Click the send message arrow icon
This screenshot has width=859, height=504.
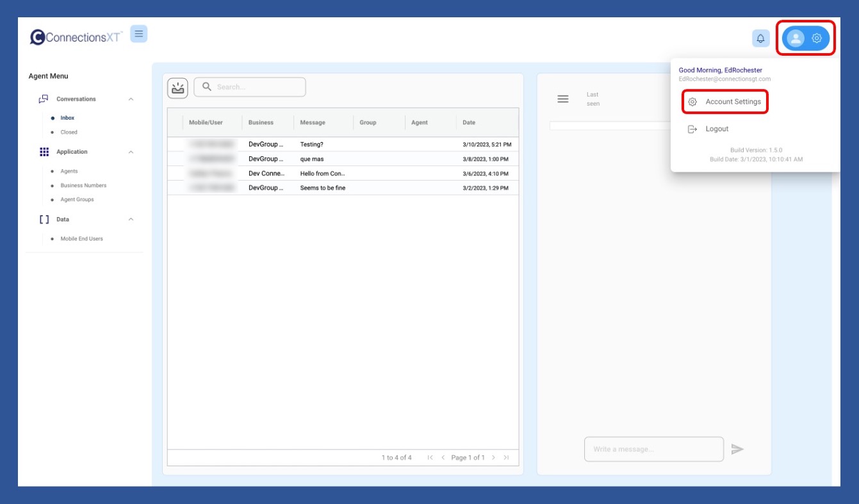click(737, 450)
